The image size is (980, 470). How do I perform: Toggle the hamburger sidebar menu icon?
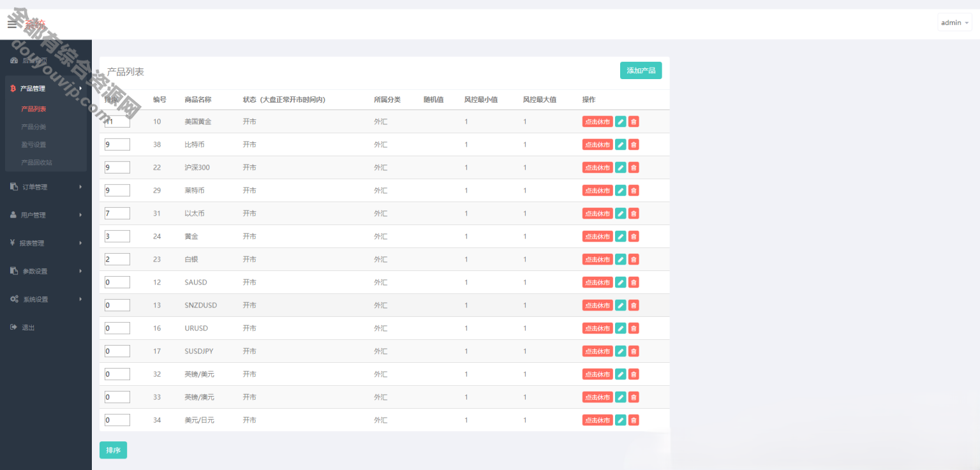12,24
